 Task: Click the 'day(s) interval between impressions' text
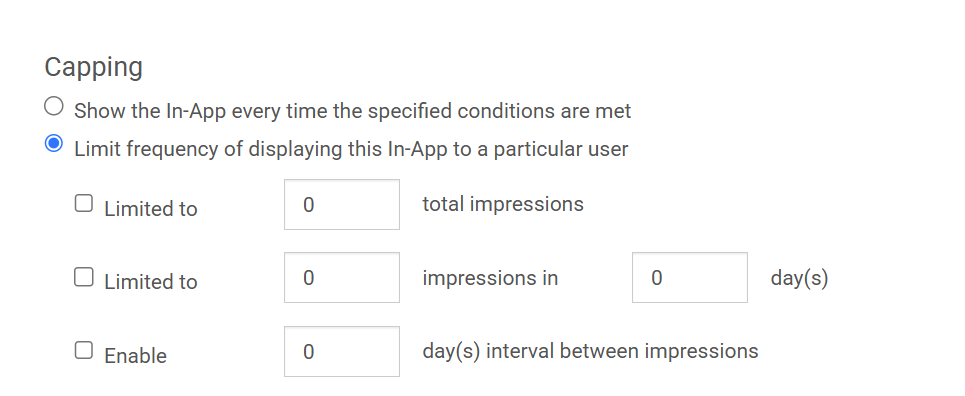[x=590, y=351]
